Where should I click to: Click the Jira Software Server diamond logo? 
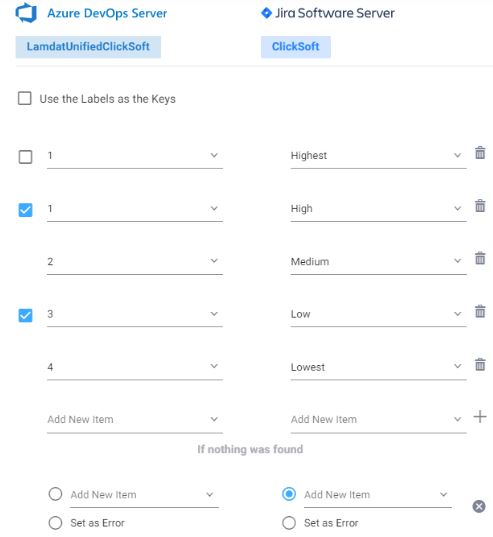266,13
